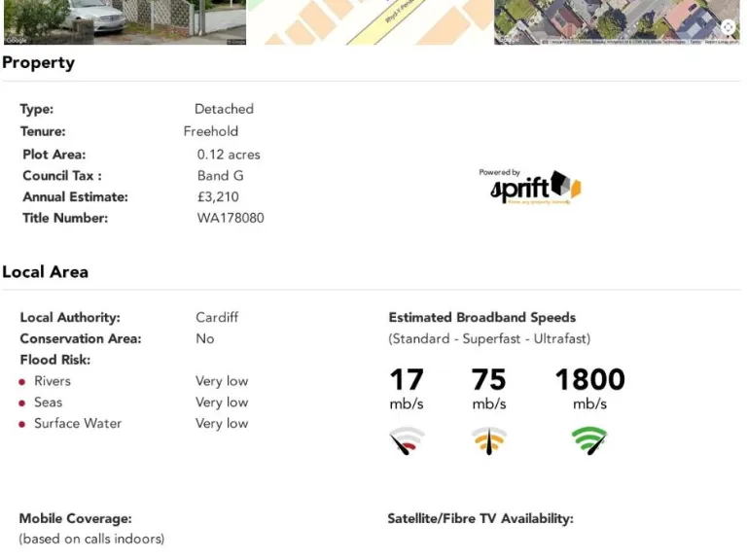Click the red bullet beside Seas
Screen dimensions: 747x560
click(x=22, y=403)
